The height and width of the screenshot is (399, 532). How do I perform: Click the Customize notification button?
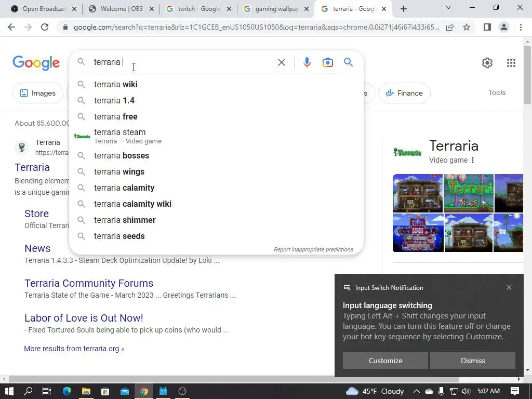(385, 361)
